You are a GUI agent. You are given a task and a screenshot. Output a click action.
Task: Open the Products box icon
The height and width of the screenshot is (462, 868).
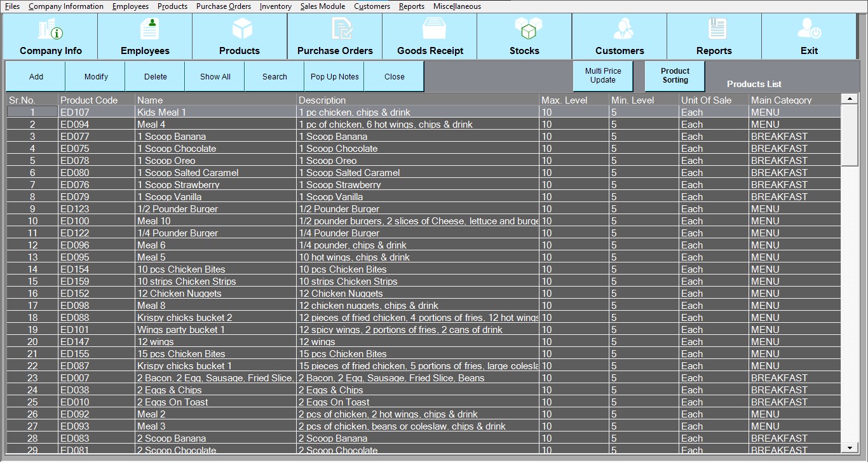tap(241, 29)
